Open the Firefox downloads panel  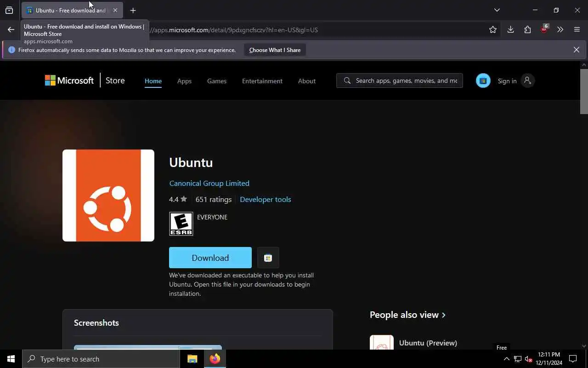point(510,30)
